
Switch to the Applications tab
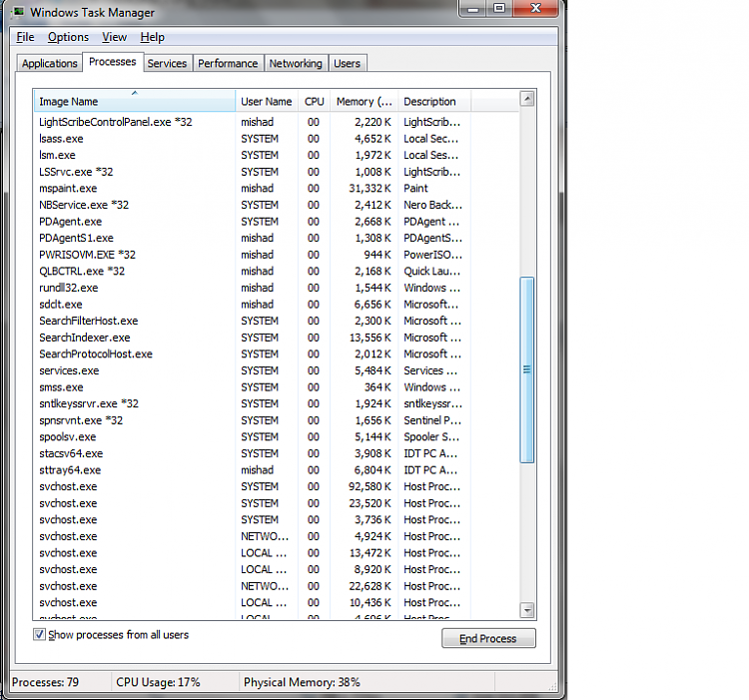[x=49, y=64]
